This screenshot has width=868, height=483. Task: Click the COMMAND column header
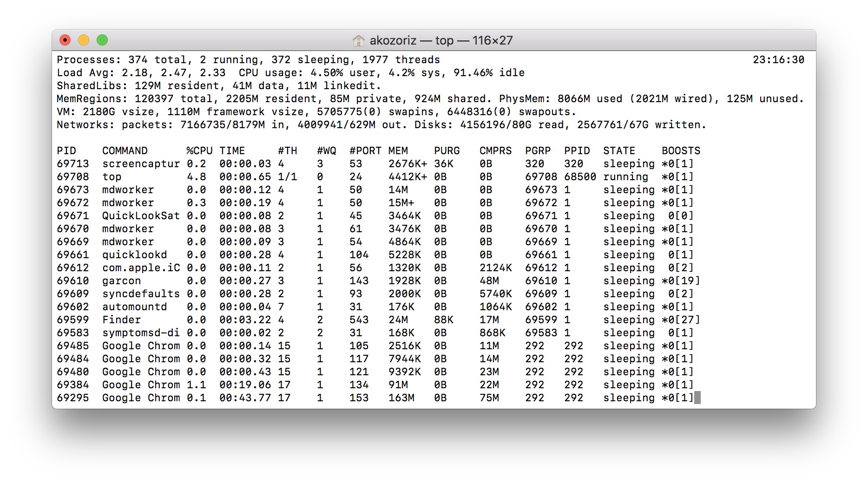[x=125, y=151]
